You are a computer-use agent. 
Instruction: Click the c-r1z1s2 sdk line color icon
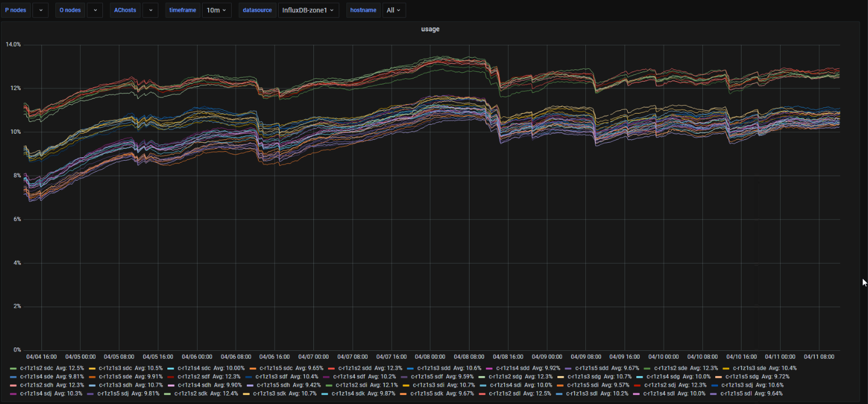[168, 394]
